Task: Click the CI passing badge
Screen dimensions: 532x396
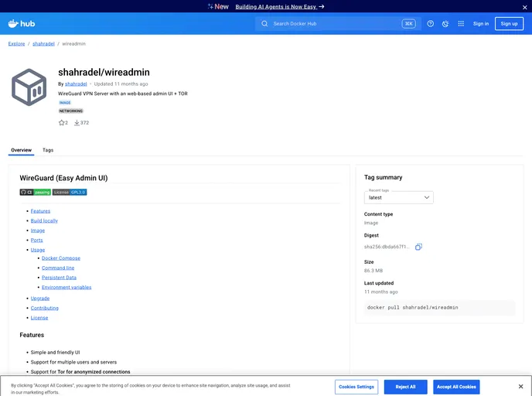Action: pyautogui.click(x=36, y=192)
